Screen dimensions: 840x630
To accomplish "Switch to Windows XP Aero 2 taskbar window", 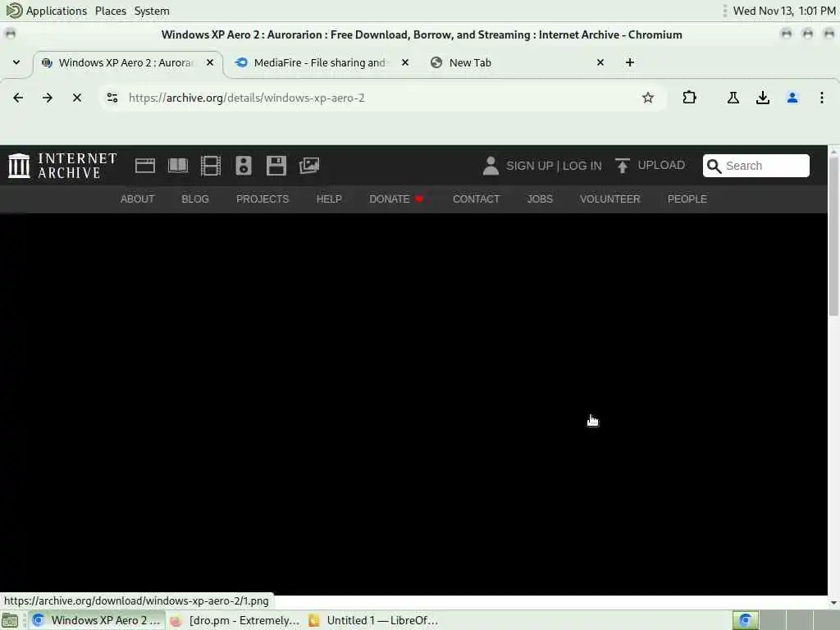I will pyautogui.click(x=97, y=620).
